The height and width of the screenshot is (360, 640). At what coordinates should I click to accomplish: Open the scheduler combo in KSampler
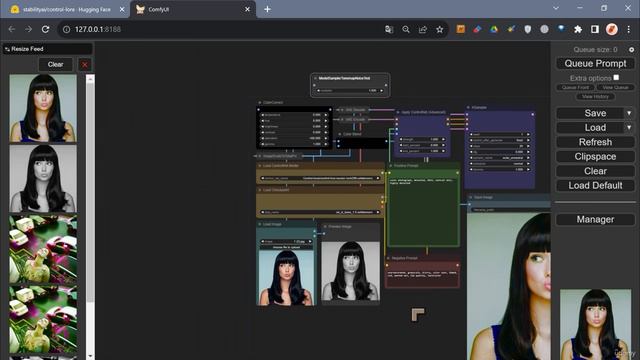499,163
